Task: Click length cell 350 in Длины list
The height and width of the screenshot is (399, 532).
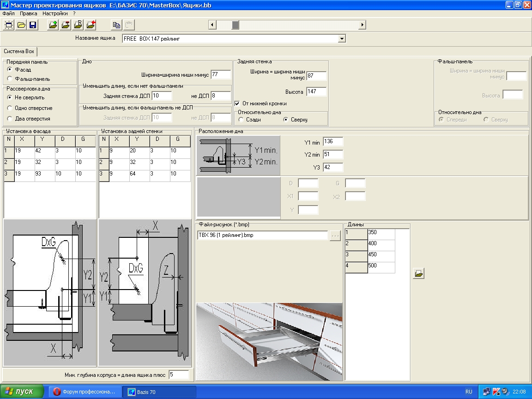Action: 381,235
